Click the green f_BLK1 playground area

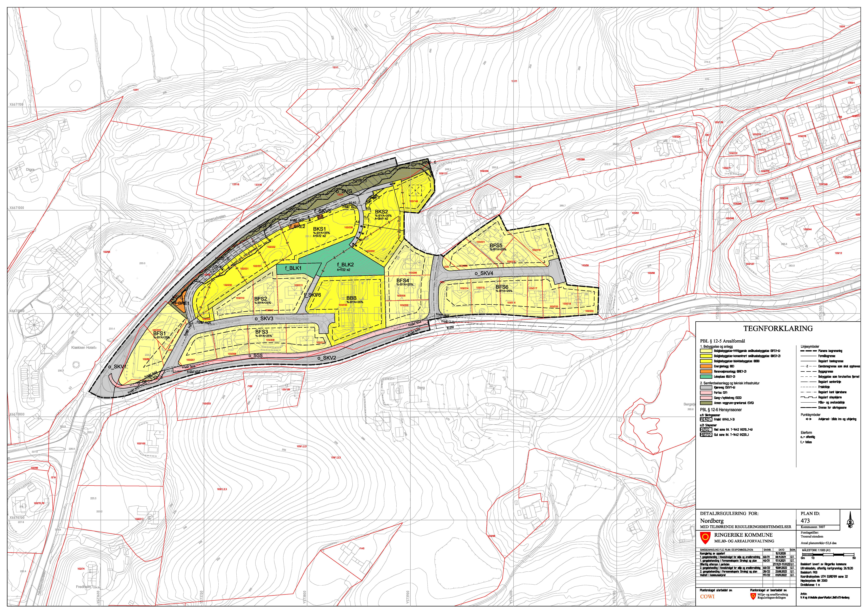pos(293,268)
